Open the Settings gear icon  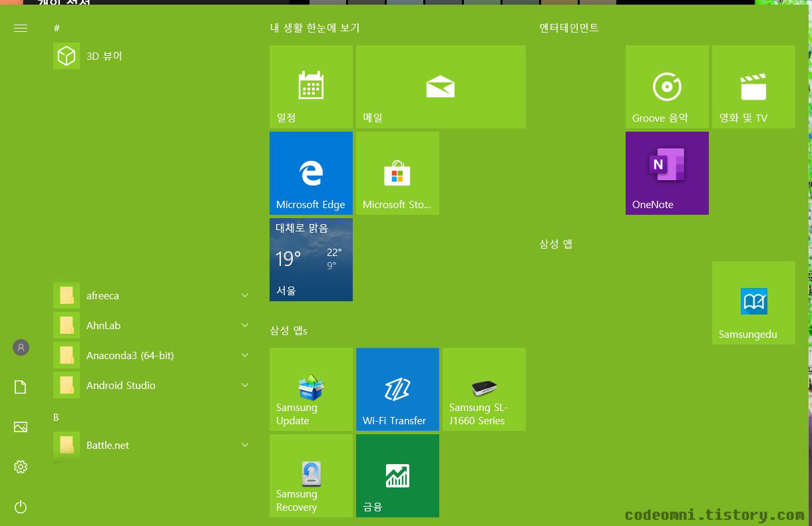tap(21, 467)
